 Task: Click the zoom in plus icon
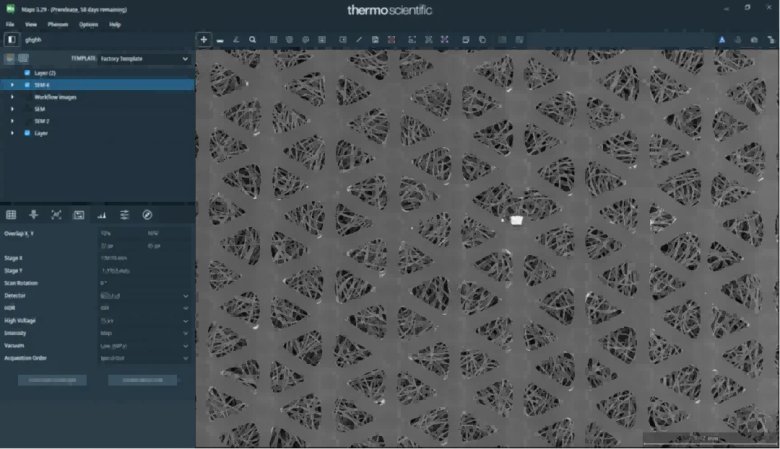[204, 40]
